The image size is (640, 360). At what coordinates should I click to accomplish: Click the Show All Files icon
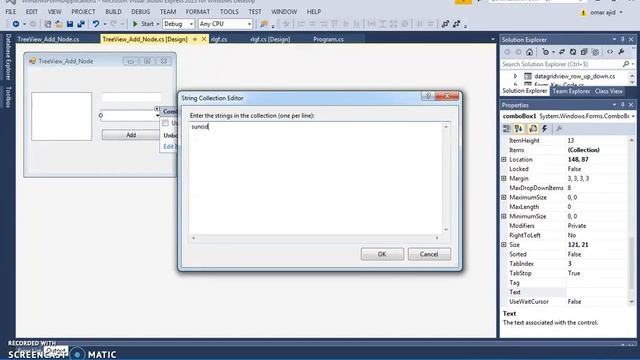(596, 52)
